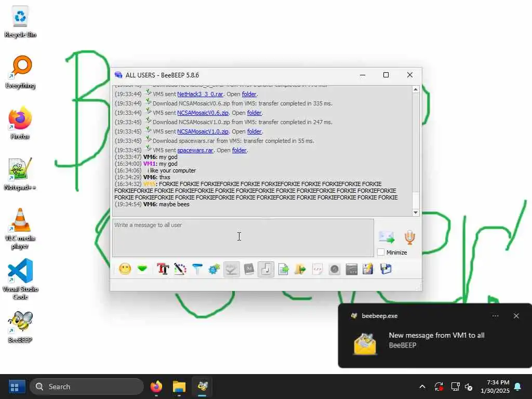
Task: Select the BeeBEEP desktop shortcut
Action: [20, 326]
